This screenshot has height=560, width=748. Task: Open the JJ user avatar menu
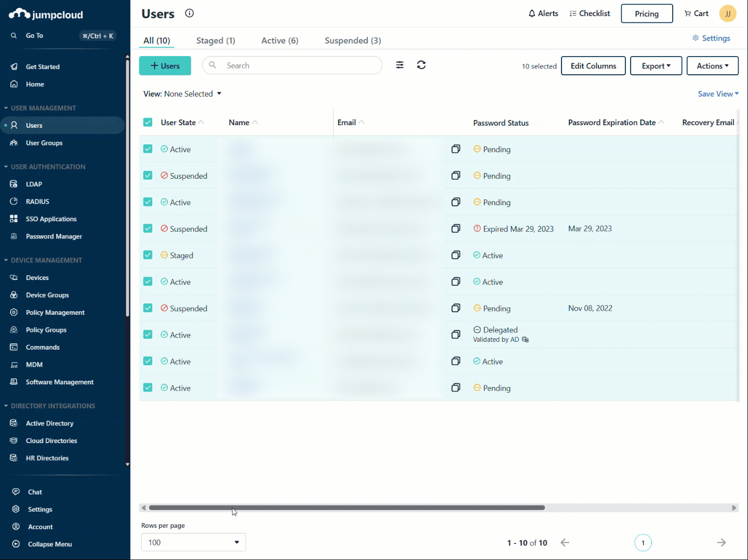pos(728,14)
